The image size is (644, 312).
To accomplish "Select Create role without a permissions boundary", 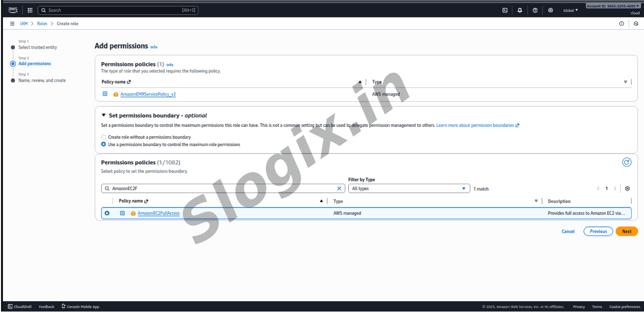I will pos(104,137).
